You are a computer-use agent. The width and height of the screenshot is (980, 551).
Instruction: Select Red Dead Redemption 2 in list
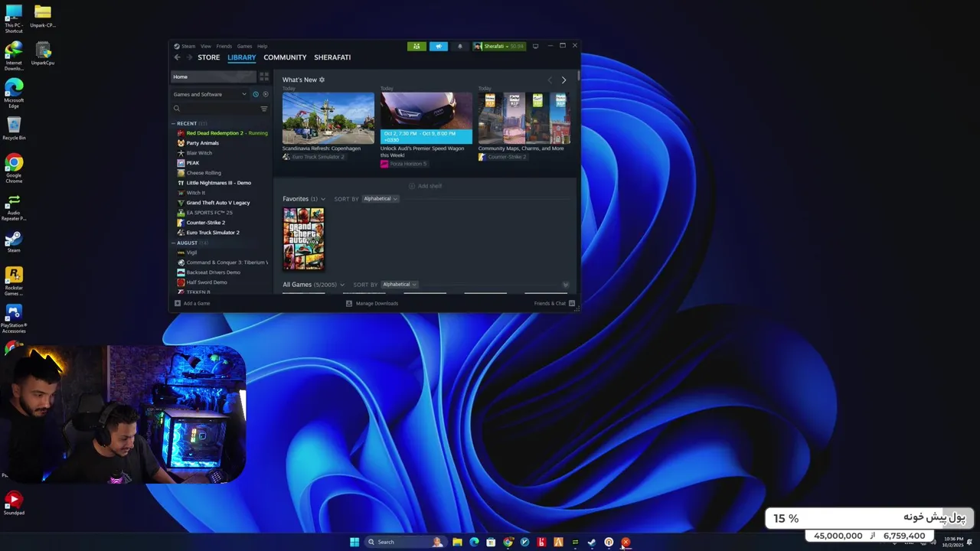coord(222,133)
